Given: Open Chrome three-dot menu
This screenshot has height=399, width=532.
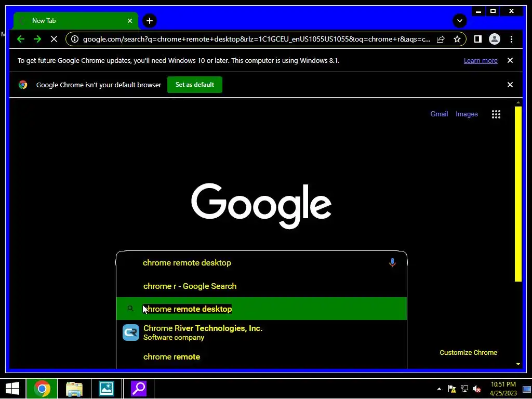Looking at the screenshot, I should [x=511, y=39].
